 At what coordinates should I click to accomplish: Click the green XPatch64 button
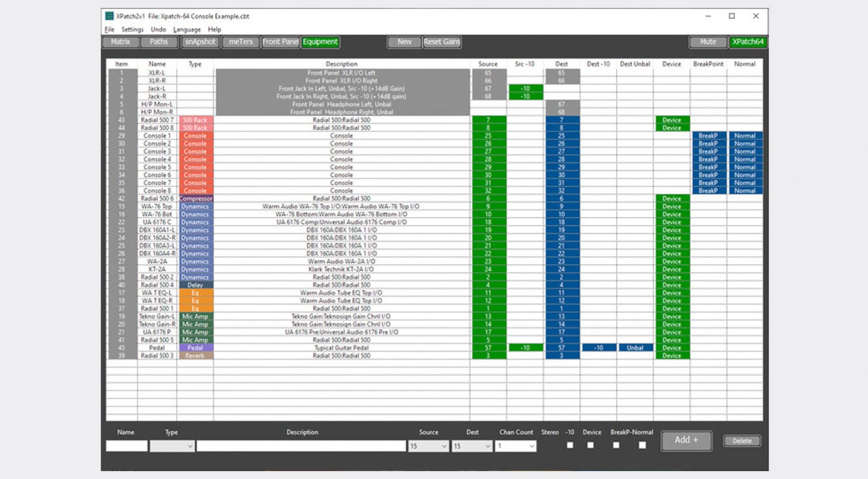click(748, 42)
